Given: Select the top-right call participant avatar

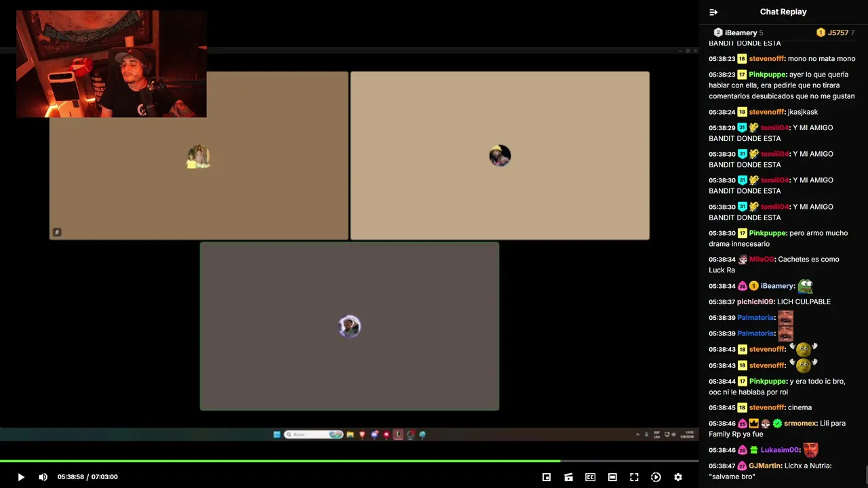Looking at the screenshot, I should pyautogui.click(x=500, y=156).
